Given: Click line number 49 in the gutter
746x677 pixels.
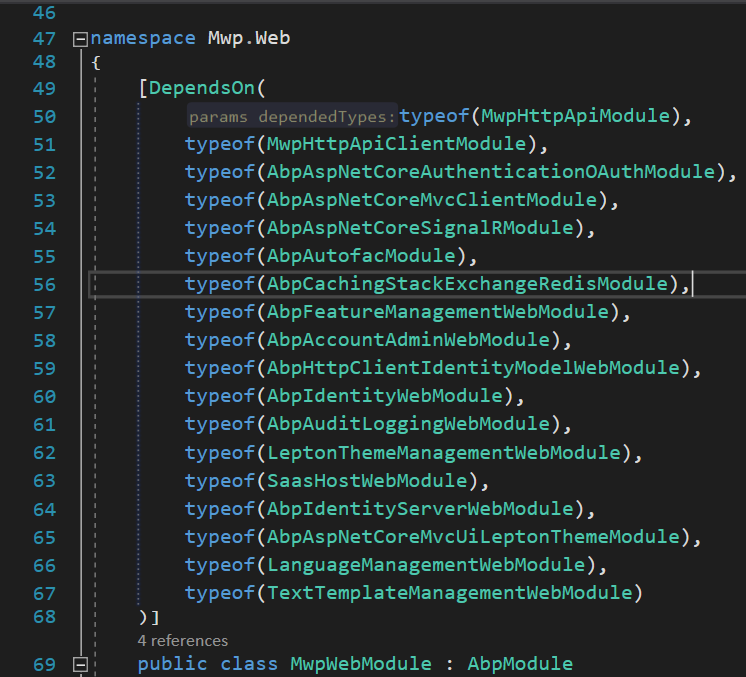Looking at the screenshot, I should tap(44, 88).
